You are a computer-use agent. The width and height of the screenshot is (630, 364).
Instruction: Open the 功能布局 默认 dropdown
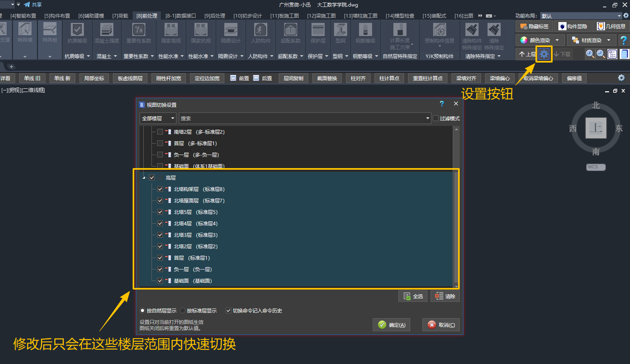click(x=581, y=16)
